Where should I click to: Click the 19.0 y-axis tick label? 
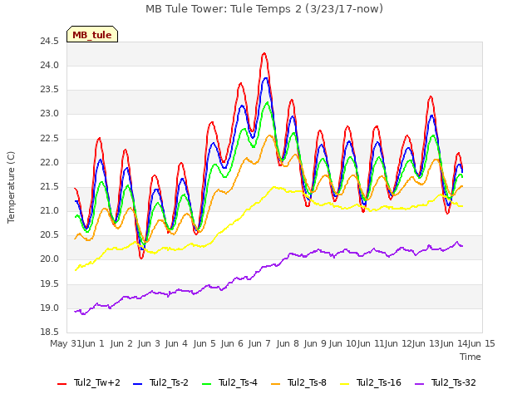point(49,308)
